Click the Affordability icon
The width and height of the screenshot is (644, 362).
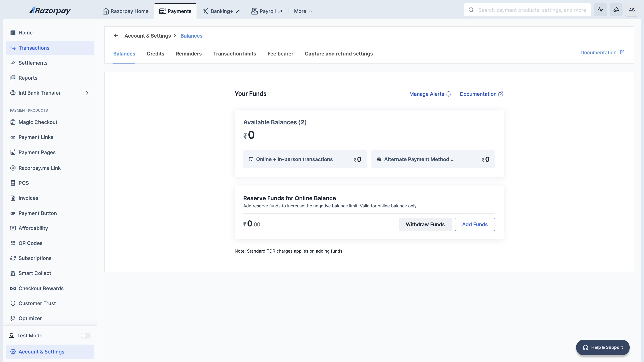point(13,228)
